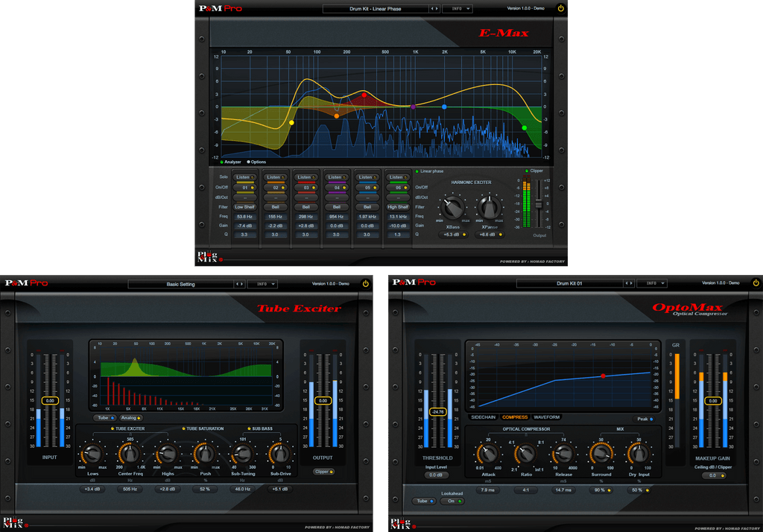Screen dimensions: 763x532
Task: Click the Highs knob in Tube Exciter
Action: tap(168, 455)
